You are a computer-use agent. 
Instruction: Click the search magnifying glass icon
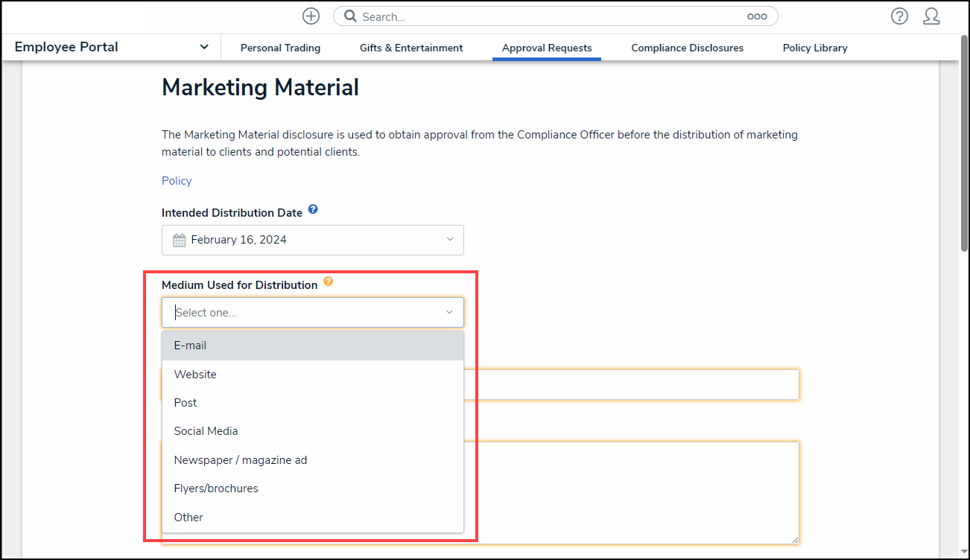tap(350, 16)
